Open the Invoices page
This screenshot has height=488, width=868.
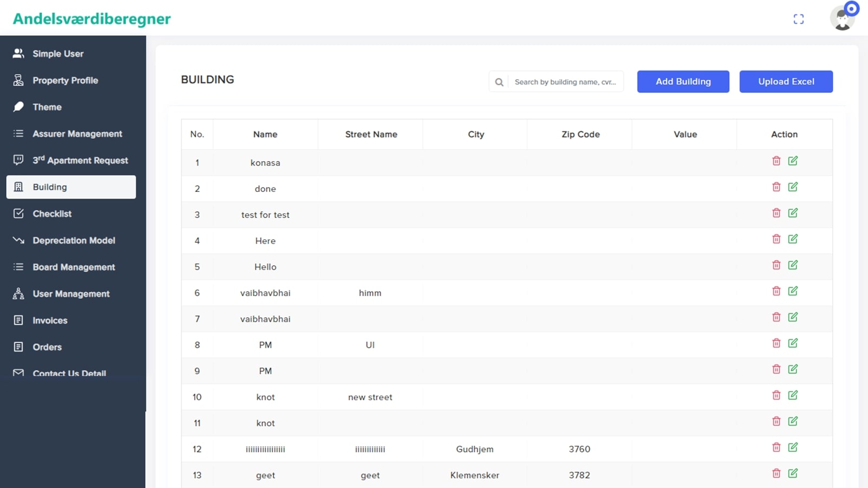coord(50,320)
